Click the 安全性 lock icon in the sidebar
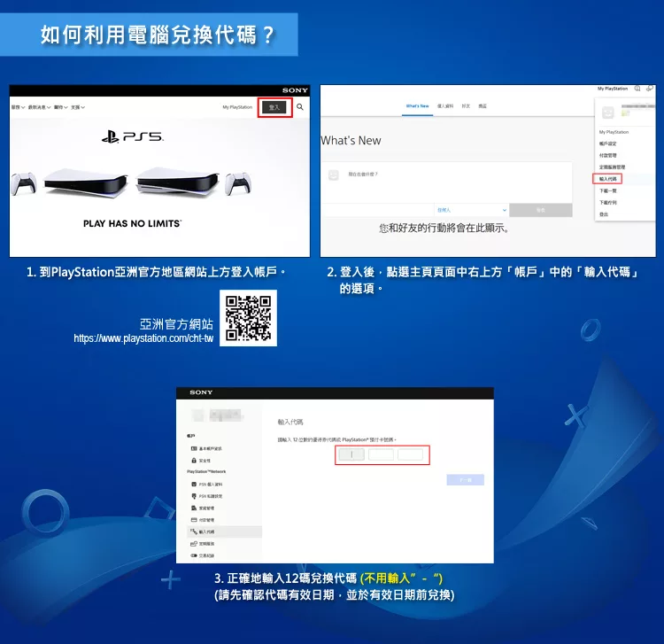Viewport: 664px width, 644px height. [x=193, y=461]
